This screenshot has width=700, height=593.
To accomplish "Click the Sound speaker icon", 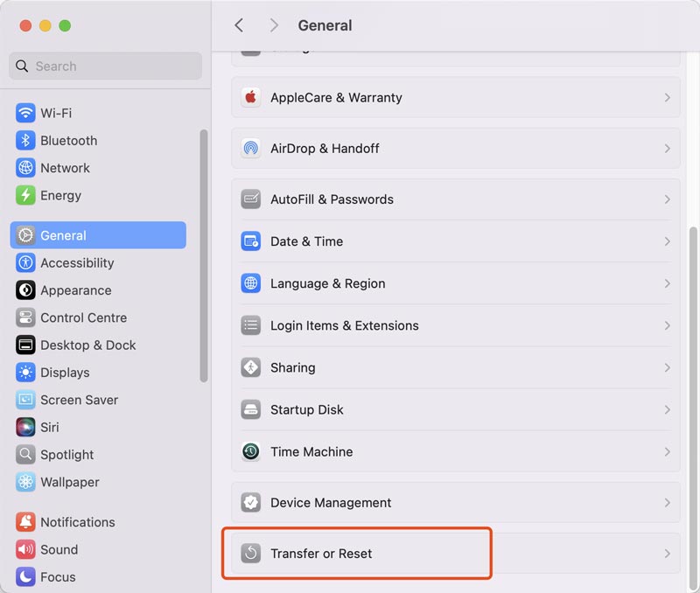I will click(25, 549).
